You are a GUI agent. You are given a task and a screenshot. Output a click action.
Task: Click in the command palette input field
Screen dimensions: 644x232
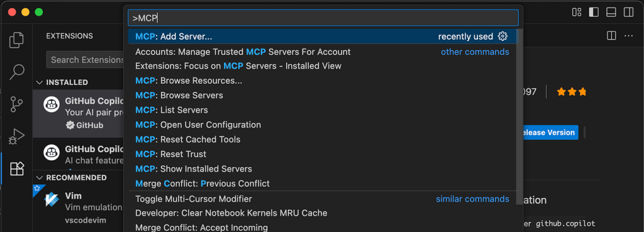[x=323, y=18]
